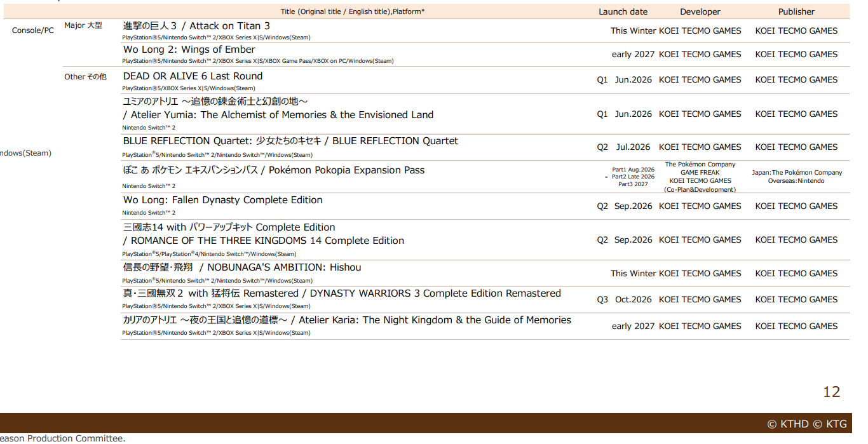Select the 'Console/PC' category label
The height and width of the screenshot is (444, 868).
pyautogui.click(x=33, y=30)
